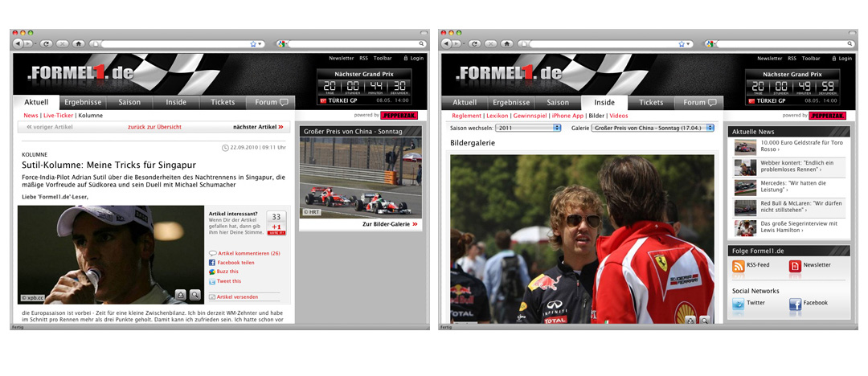Click the Facebook teilen share icon

(x=212, y=263)
